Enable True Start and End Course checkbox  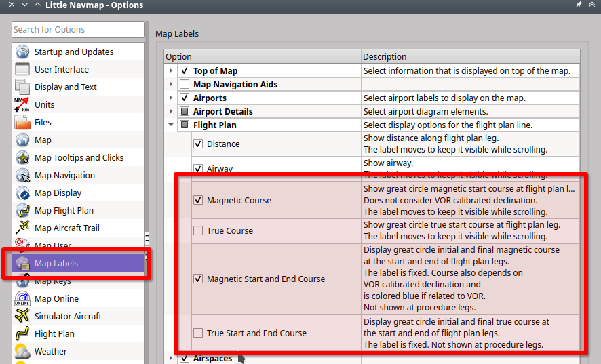[198, 333]
